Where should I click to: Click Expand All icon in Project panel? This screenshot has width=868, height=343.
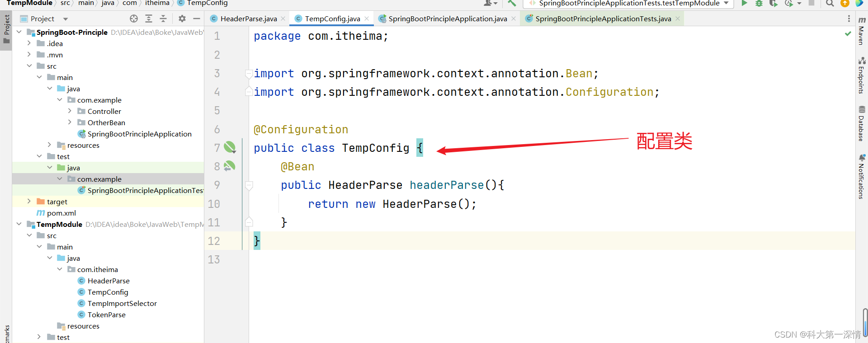point(149,19)
